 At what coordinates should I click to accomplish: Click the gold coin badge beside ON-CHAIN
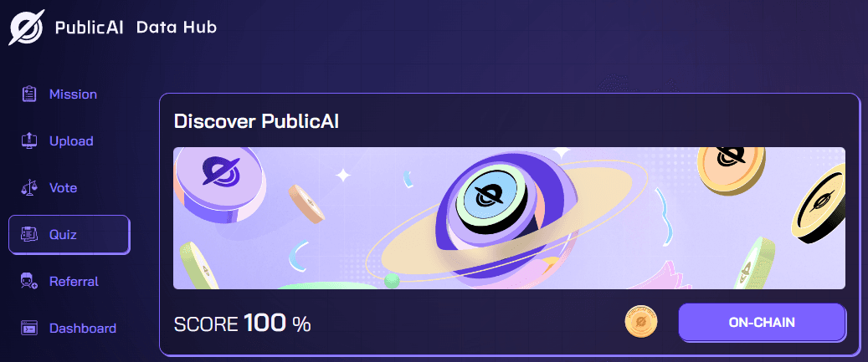[x=641, y=322]
